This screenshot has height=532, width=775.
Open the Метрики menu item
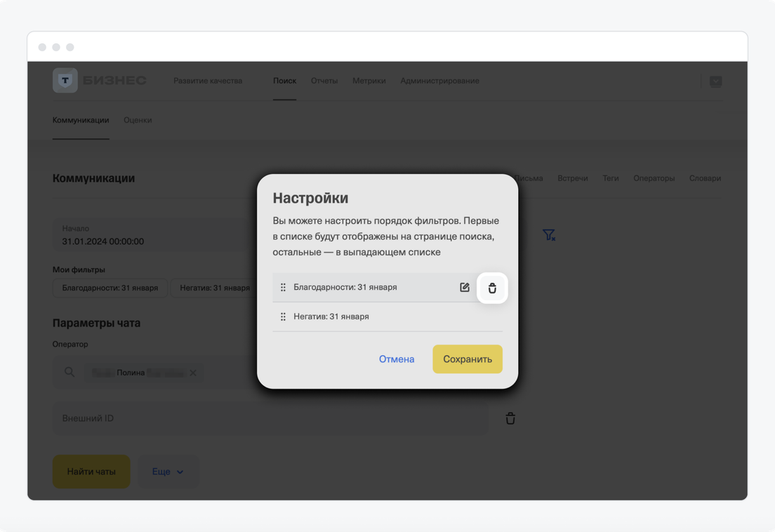click(x=369, y=81)
